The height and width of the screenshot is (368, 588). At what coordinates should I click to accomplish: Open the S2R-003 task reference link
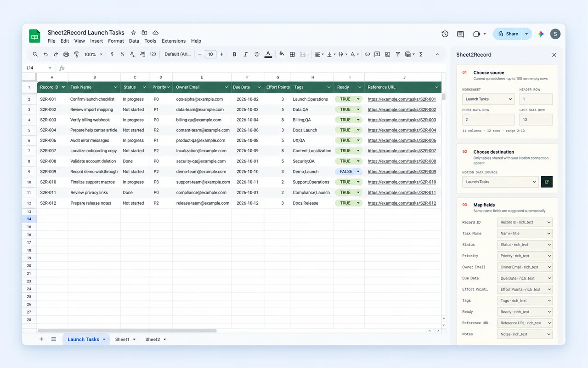tap(402, 120)
